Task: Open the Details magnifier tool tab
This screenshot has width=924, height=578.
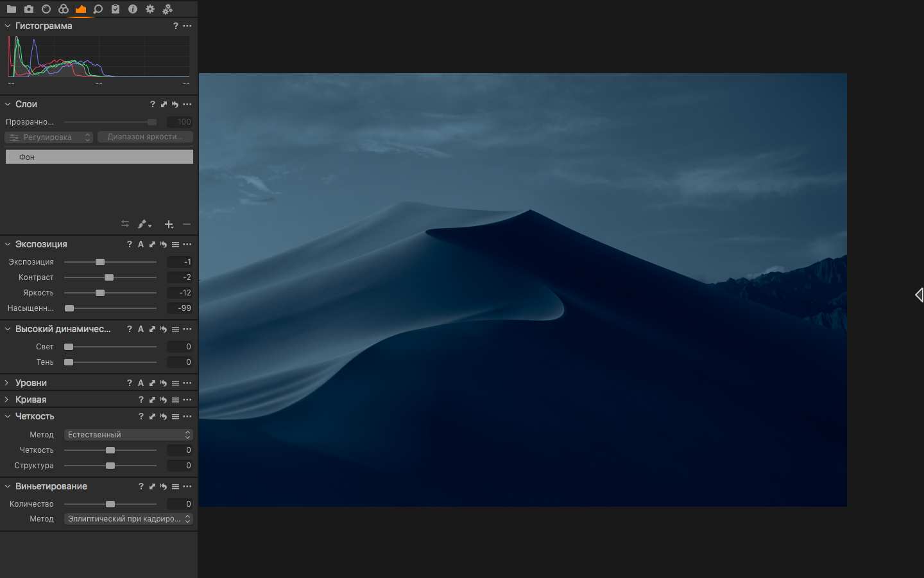Action: pos(98,9)
